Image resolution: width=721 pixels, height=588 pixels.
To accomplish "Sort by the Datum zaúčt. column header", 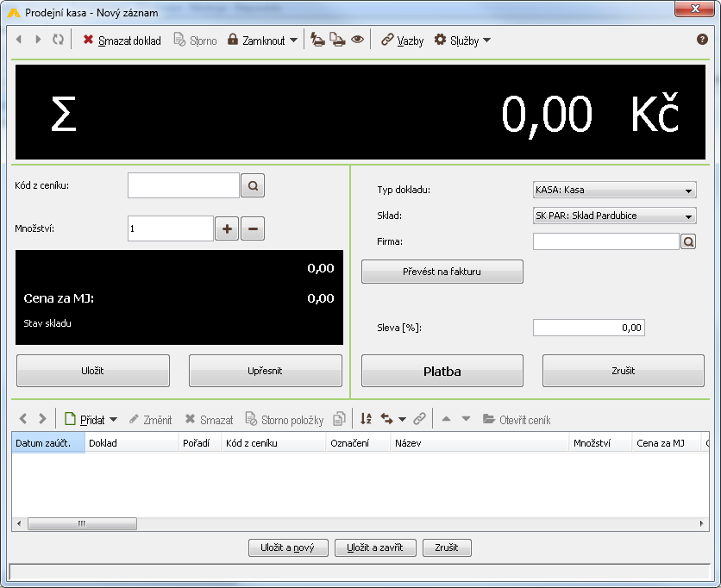I will (x=48, y=443).
